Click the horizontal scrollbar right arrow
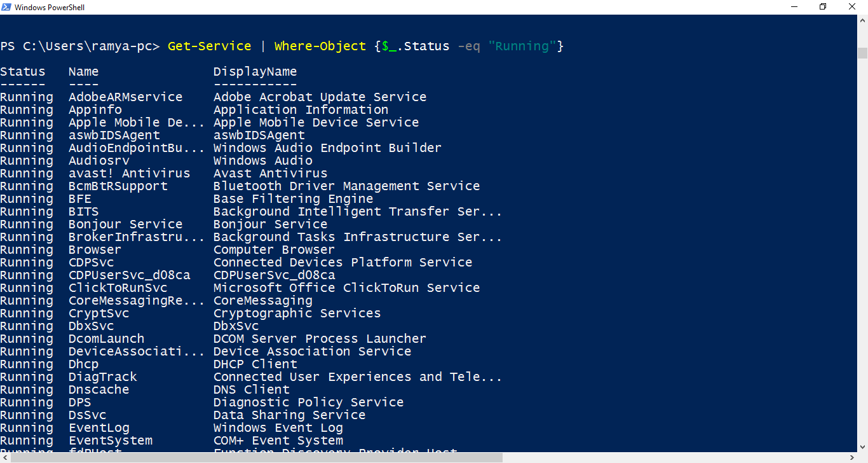 [851, 457]
